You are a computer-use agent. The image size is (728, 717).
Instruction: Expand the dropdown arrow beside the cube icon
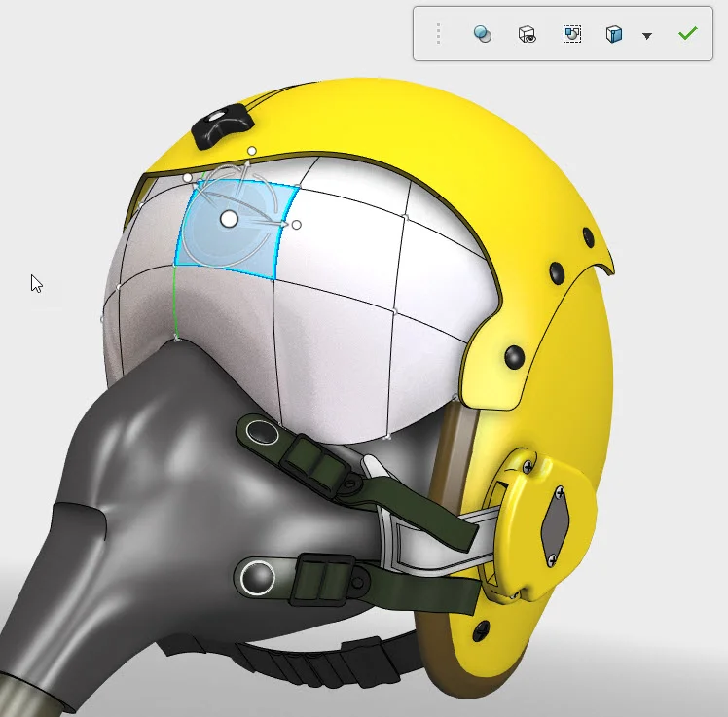coord(647,36)
